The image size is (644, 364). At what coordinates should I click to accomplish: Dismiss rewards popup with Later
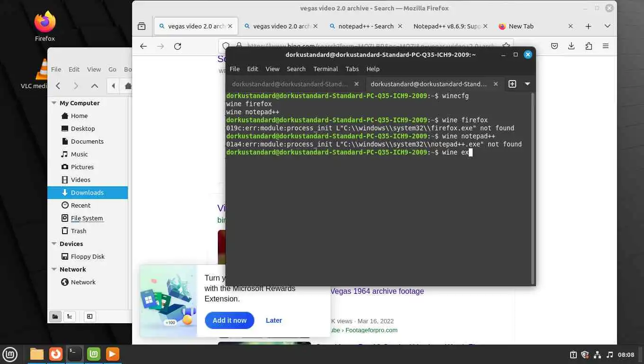[x=274, y=320]
